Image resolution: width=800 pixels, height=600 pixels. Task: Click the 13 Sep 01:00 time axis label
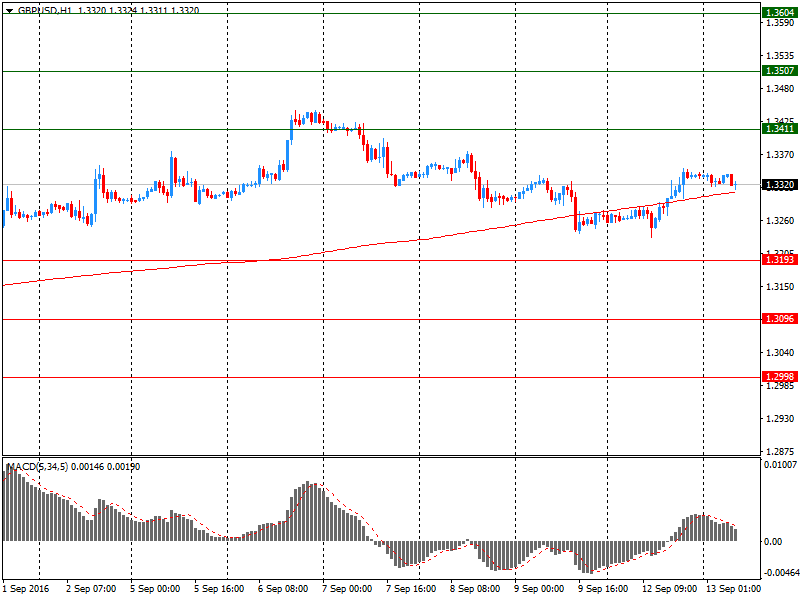(733, 588)
